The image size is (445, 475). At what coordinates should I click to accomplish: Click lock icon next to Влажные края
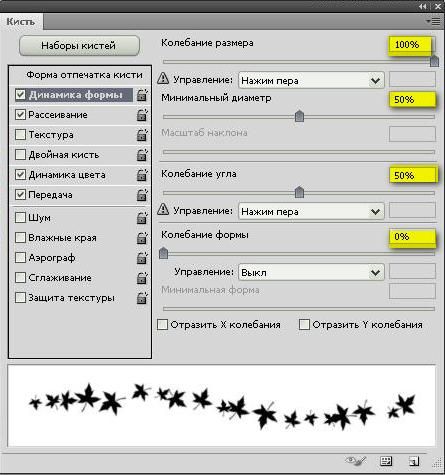click(x=142, y=238)
